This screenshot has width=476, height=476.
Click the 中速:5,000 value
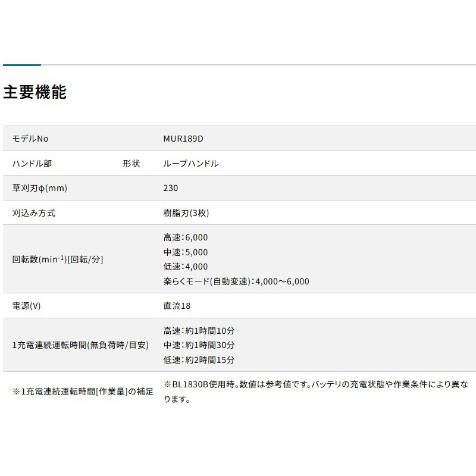click(186, 252)
